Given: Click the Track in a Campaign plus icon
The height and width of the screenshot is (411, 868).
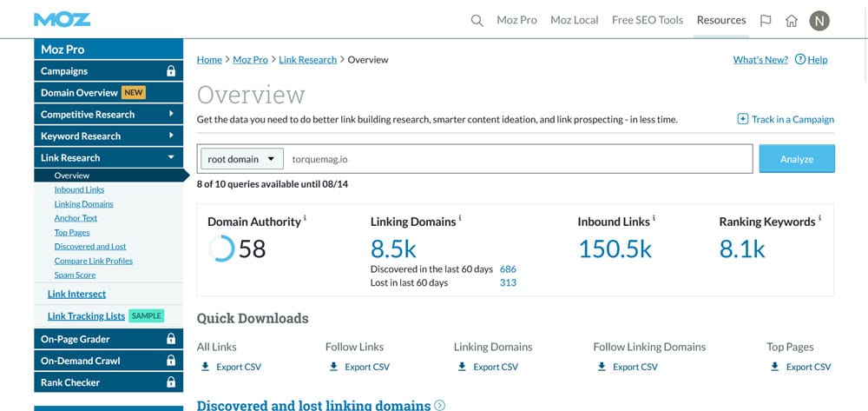Looking at the screenshot, I should [742, 119].
